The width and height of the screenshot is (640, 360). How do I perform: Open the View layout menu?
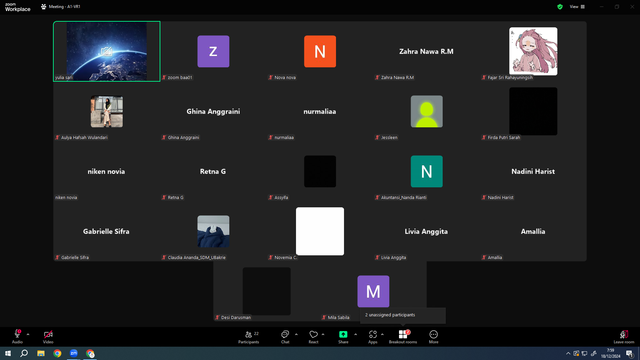[577, 7]
